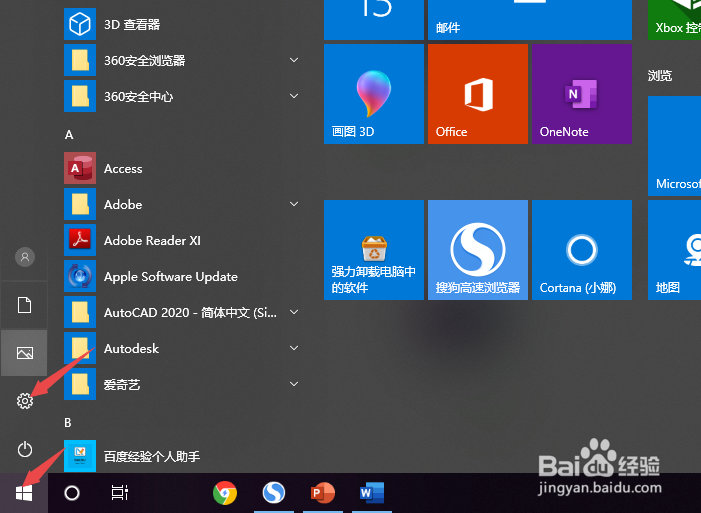This screenshot has height=513, width=701.
Task: Open the OneNote tile
Action: pos(582,94)
